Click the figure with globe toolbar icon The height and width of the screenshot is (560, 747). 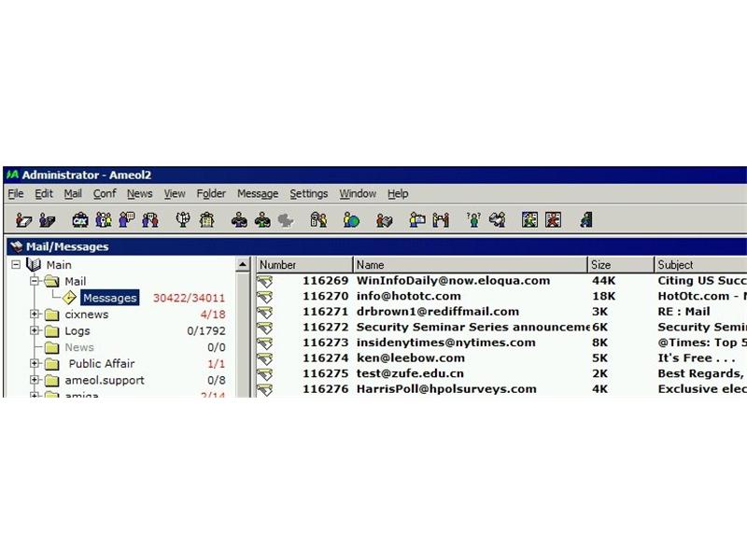351,220
